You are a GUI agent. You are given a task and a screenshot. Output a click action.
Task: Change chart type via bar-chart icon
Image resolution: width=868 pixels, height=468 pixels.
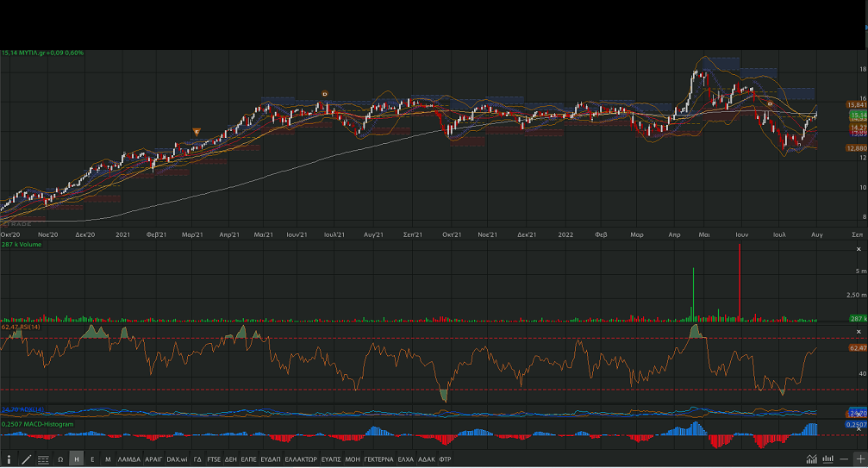point(827,459)
